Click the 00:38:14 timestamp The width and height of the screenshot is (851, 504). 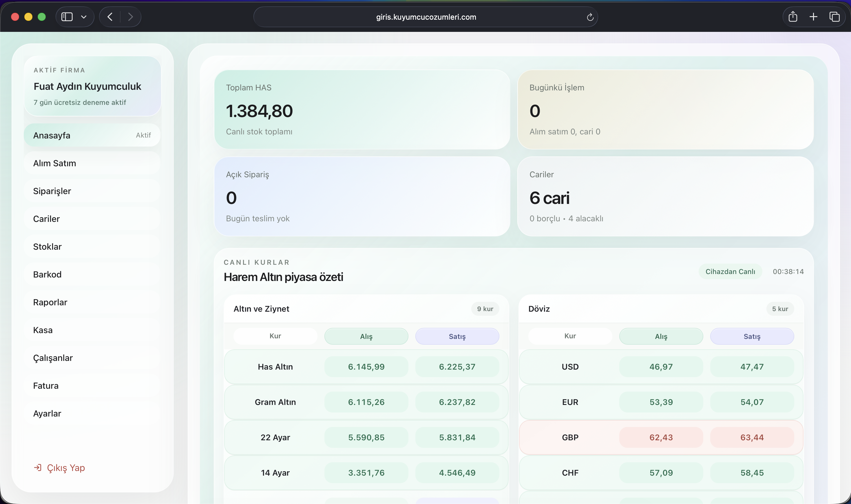coord(788,271)
